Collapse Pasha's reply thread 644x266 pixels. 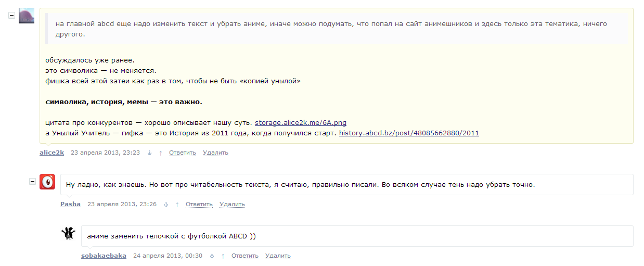click(x=32, y=181)
